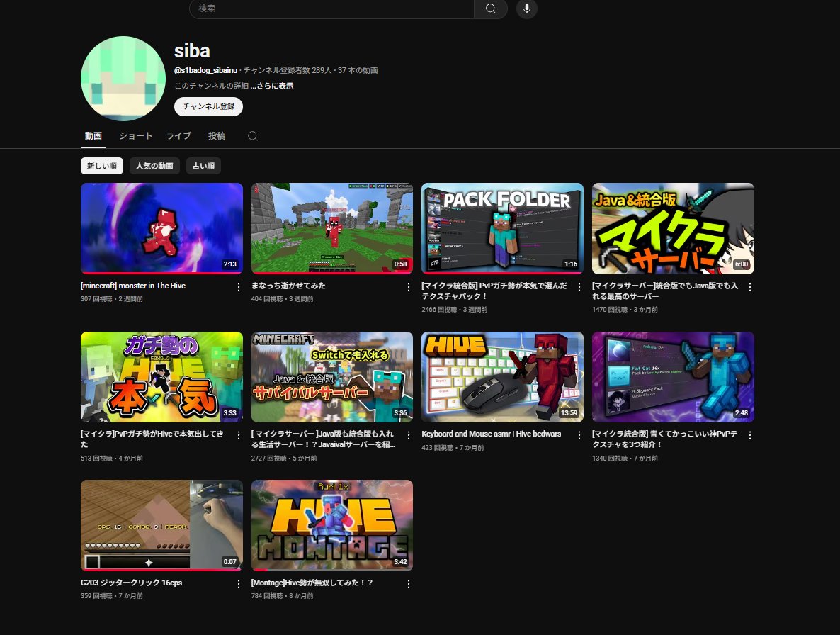Click the 2466 回視聴 view count
Viewport: 840px width, 635px height.
438,310
